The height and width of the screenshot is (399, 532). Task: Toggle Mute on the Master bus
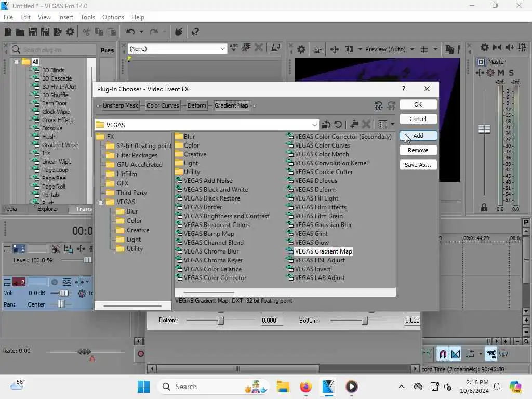[501, 73]
